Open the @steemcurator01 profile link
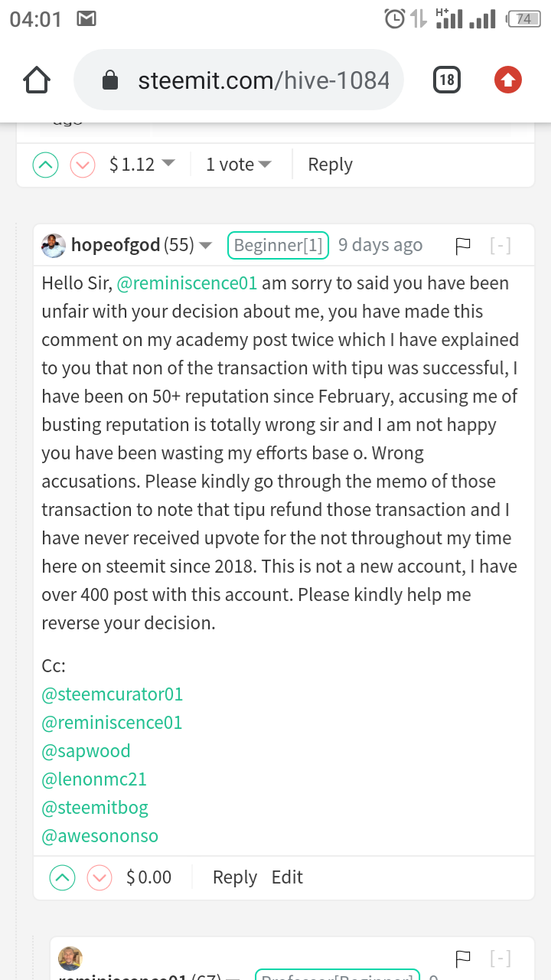The width and height of the screenshot is (551, 980). tap(112, 694)
